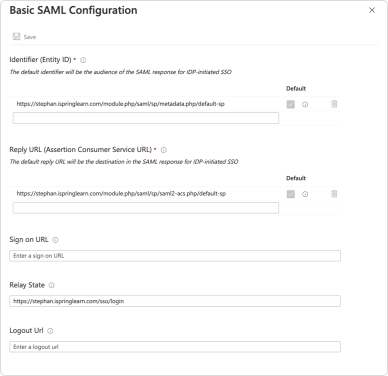
Task: Open info icon next to Identifier (Entity ID)
Action: [x=83, y=60]
